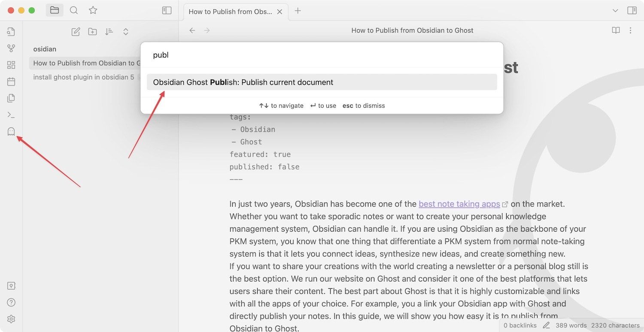Switch to reading view mode
Image resolution: width=644 pixels, height=332 pixels.
tap(616, 30)
